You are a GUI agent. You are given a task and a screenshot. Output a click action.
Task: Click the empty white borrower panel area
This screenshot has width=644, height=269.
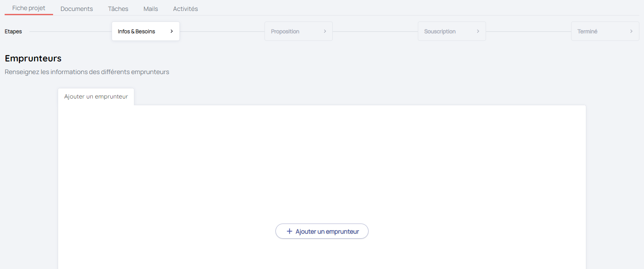(322, 164)
